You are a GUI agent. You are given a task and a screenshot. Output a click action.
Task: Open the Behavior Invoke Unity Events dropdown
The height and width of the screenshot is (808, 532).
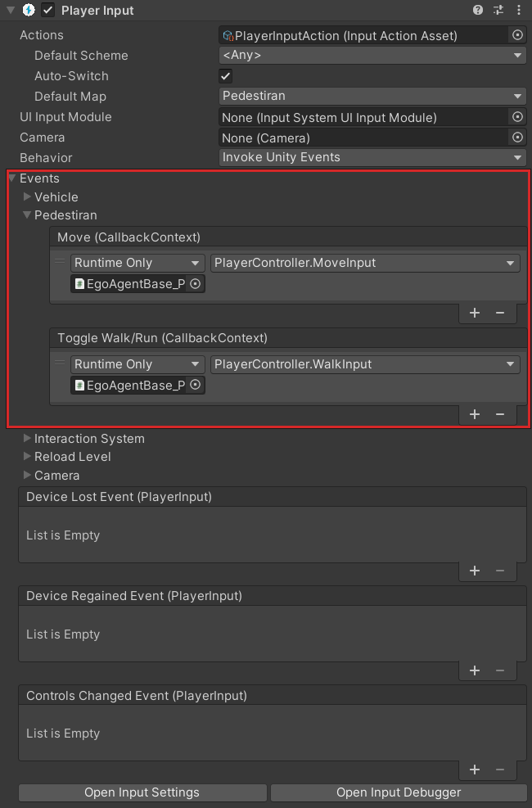click(x=372, y=157)
